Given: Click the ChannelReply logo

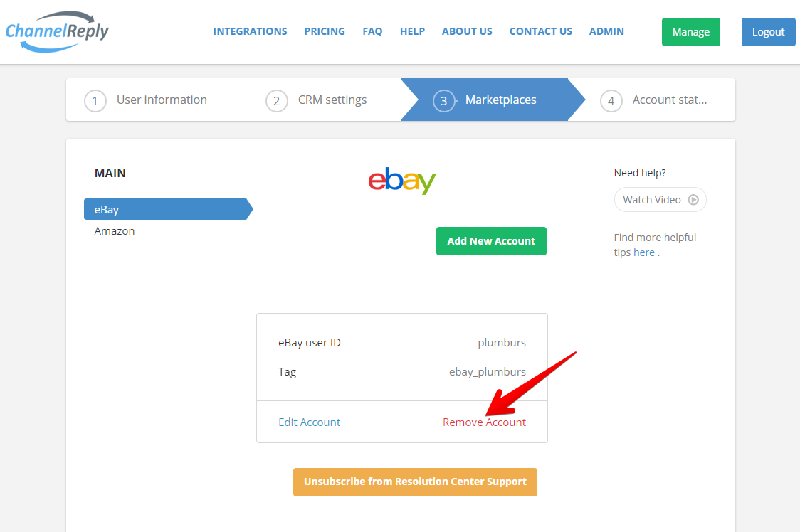Looking at the screenshot, I should (x=57, y=31).
